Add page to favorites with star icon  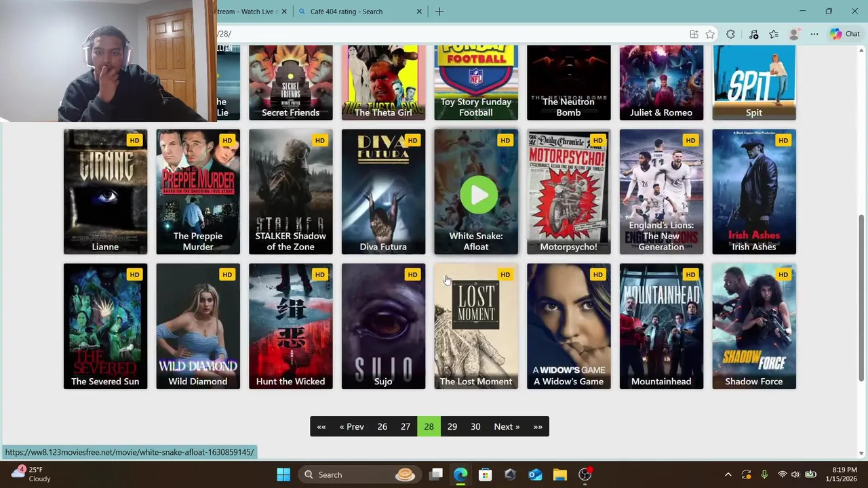[x=710, y=34]
